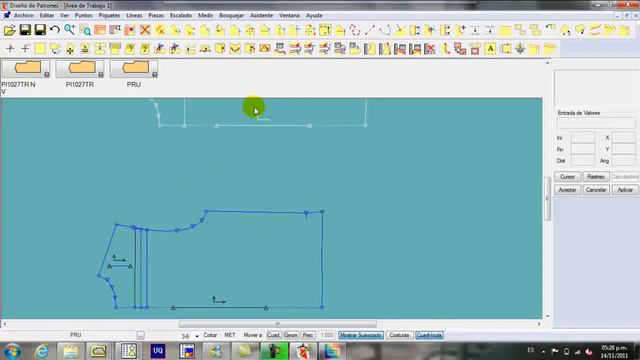Toggle Mover a Geom. option
Viewport: 640px width, 360px height.
291,335
